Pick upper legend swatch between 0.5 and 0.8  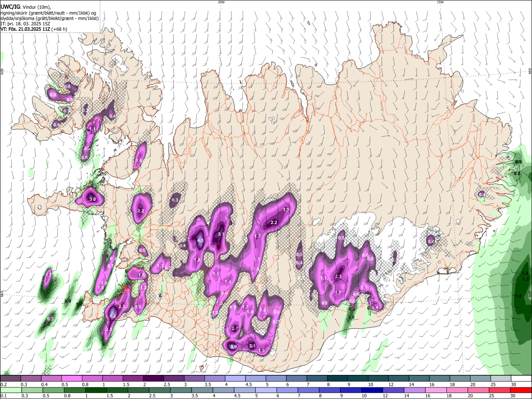pyautogui.click(x=71, y=378)
